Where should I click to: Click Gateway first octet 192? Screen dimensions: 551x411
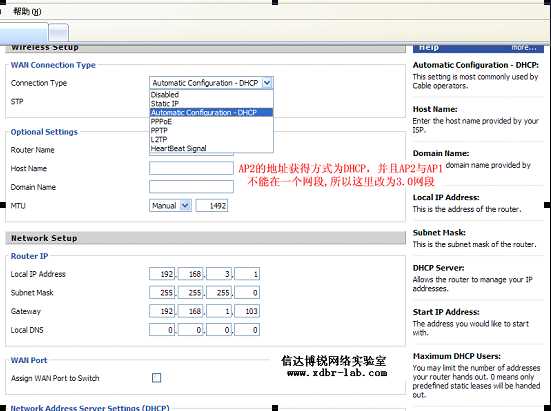click(162, 311)
